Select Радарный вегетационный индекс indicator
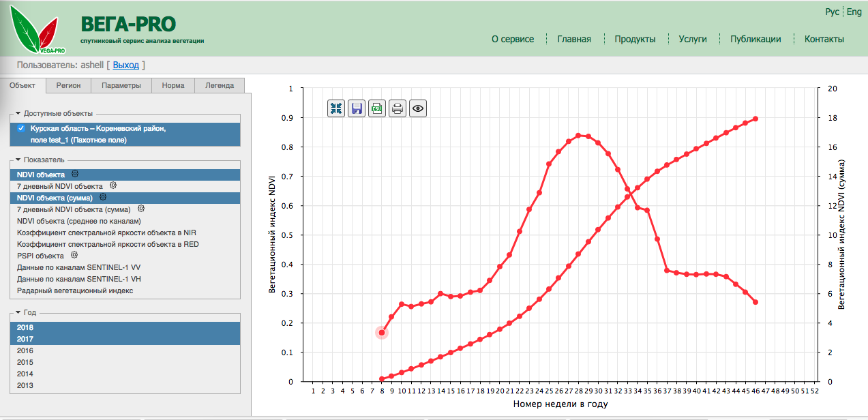The height and width of the screenshot is (420, 868). [75, 290]
